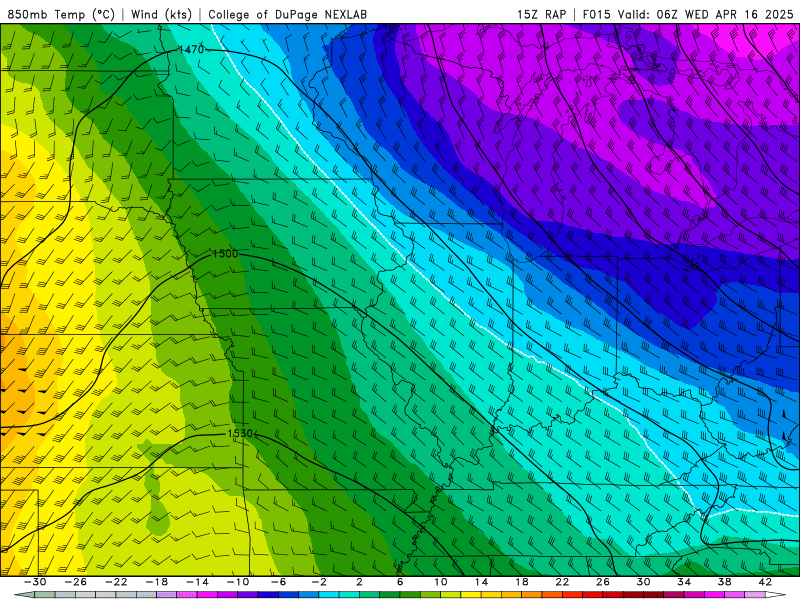
Task: Click the -2 tick label on the color scale
Action: 319,582
